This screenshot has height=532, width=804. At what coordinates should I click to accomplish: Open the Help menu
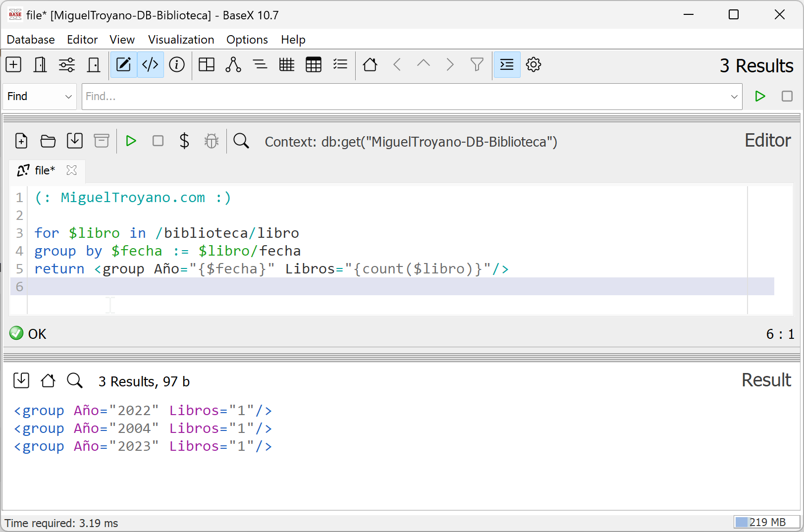[x=293, y=40]
